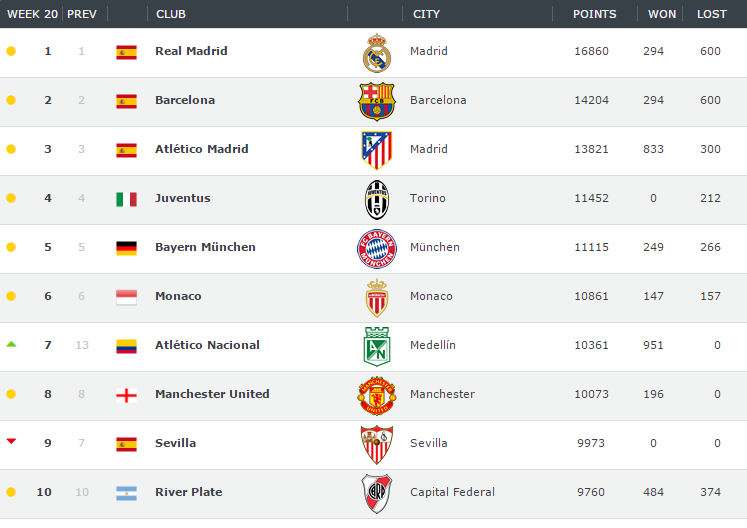Viewport: 747px width, 528px height.
Task: Click the Italian flag beside Juventus
Action: (126, 199)
